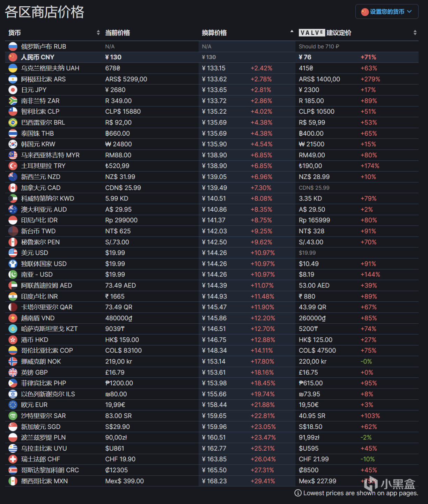
Task: Click the Japan flag icon
Action: [x=13, y=90]
